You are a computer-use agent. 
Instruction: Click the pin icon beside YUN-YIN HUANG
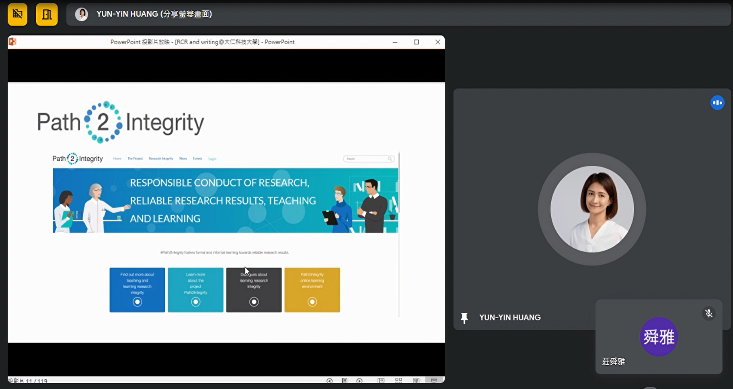click(464, 317)
